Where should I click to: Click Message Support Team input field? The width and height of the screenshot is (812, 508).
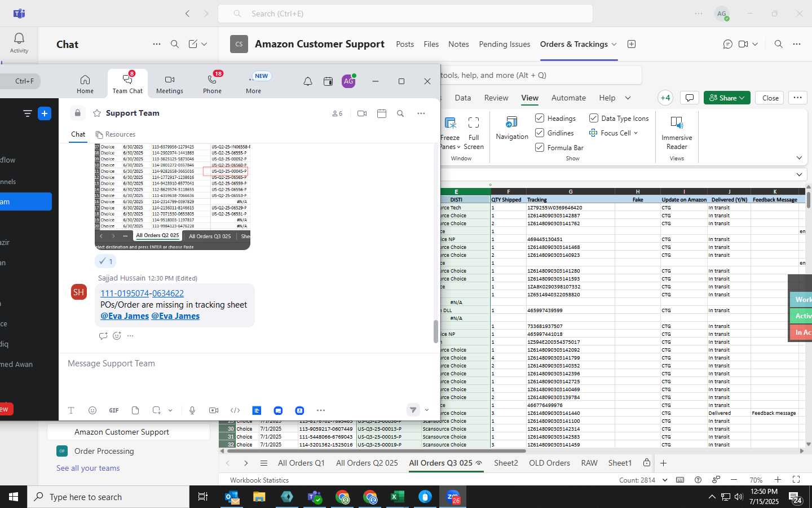click(x=248, y=364)
